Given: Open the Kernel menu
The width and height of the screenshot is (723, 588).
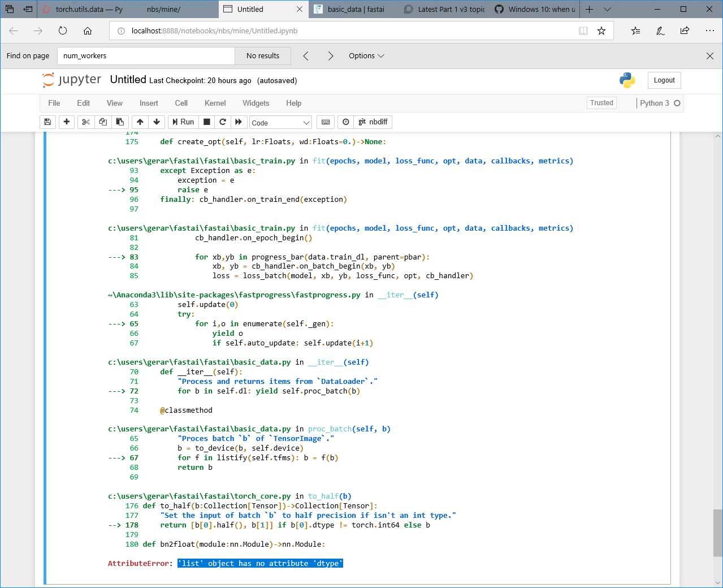Looking at the screenshot, I should (215, 103).
